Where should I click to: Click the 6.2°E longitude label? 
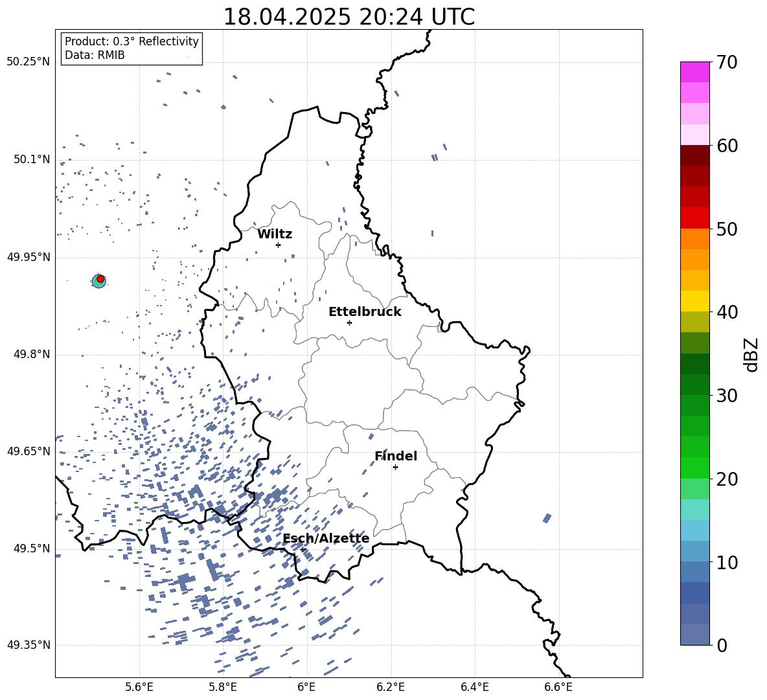(x=391, y=687)
